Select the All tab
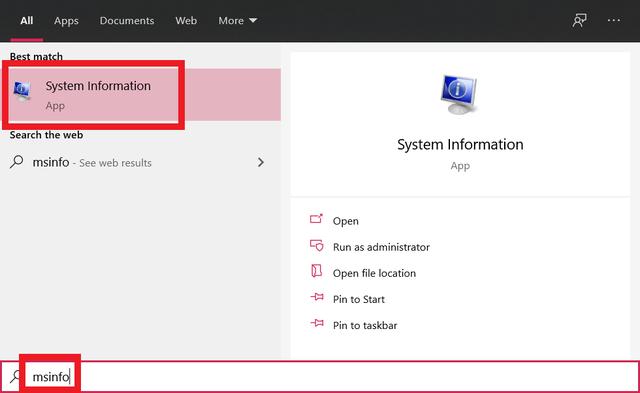 27,20
